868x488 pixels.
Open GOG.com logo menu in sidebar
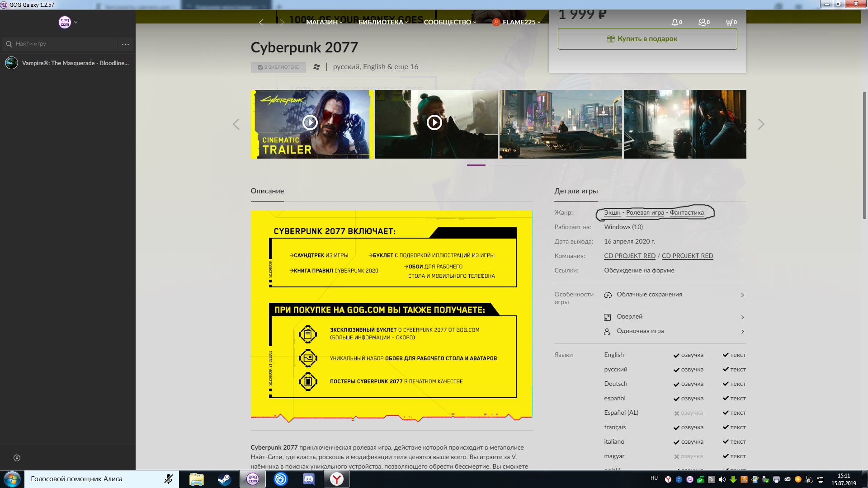click(65, 22)
